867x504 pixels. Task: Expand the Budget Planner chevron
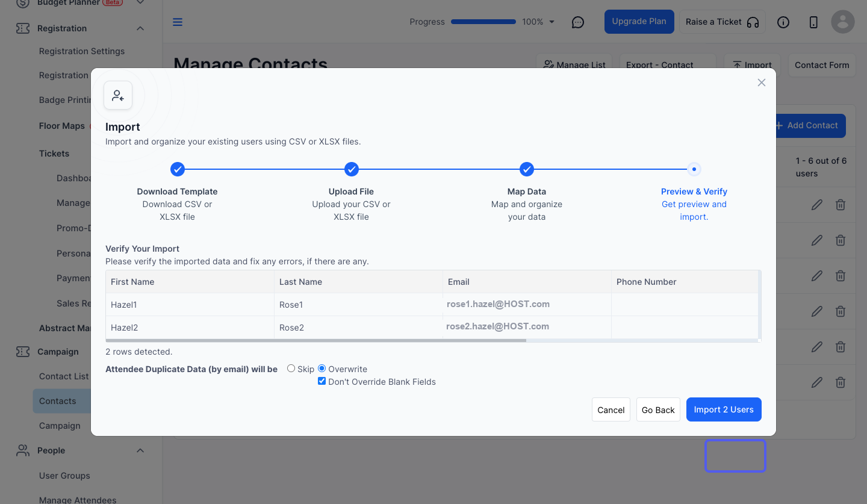(x=140, y=3)
